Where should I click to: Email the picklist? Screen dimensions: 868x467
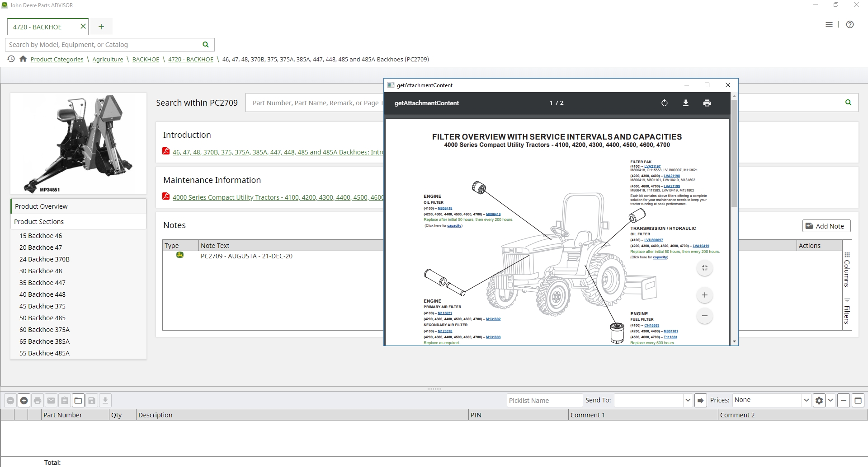pos(51,401)
